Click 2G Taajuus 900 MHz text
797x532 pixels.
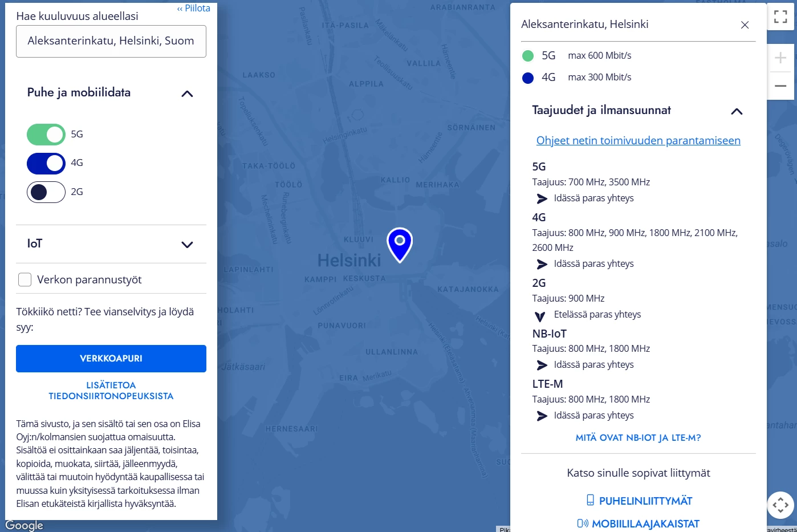568,298
